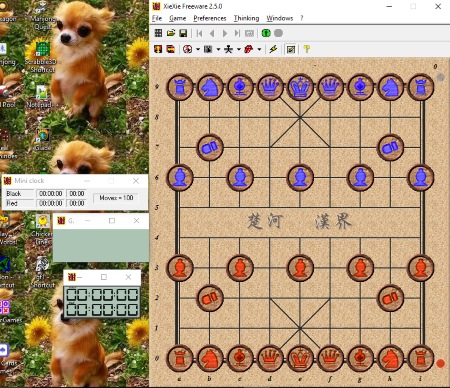This screenshot has width=450, height=388.
Task: Click the red turn indicator dot
Action: [x=440, y=364]
